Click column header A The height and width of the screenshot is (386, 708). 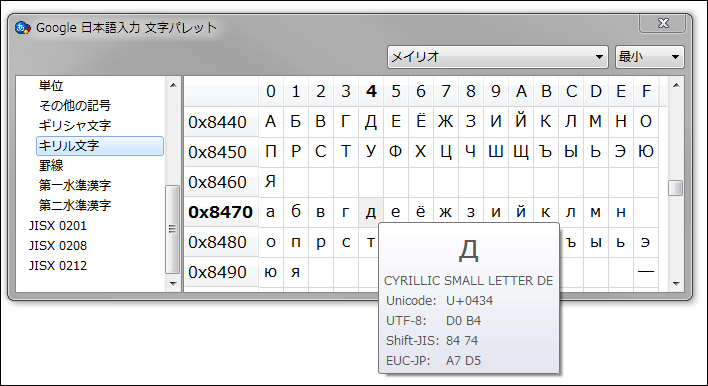coord(521,92)
